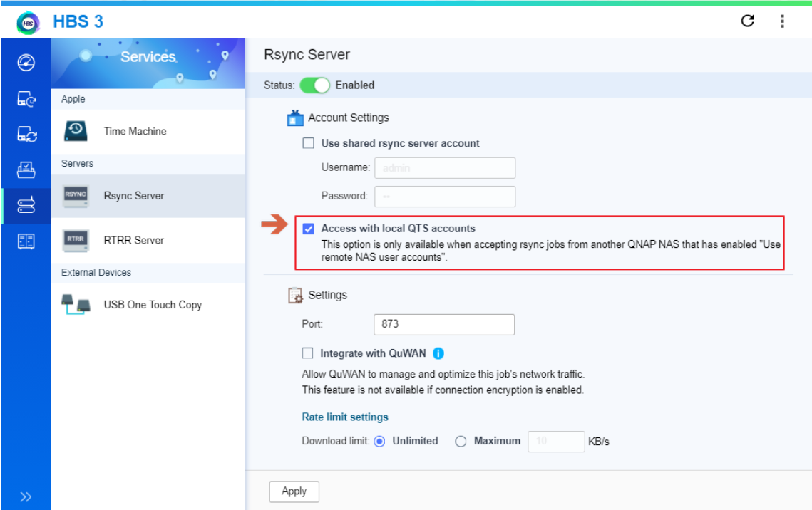This screenshot has width=812, height=510.
Task: Open the Restore section in the sidebar
Action: (26, 169)
